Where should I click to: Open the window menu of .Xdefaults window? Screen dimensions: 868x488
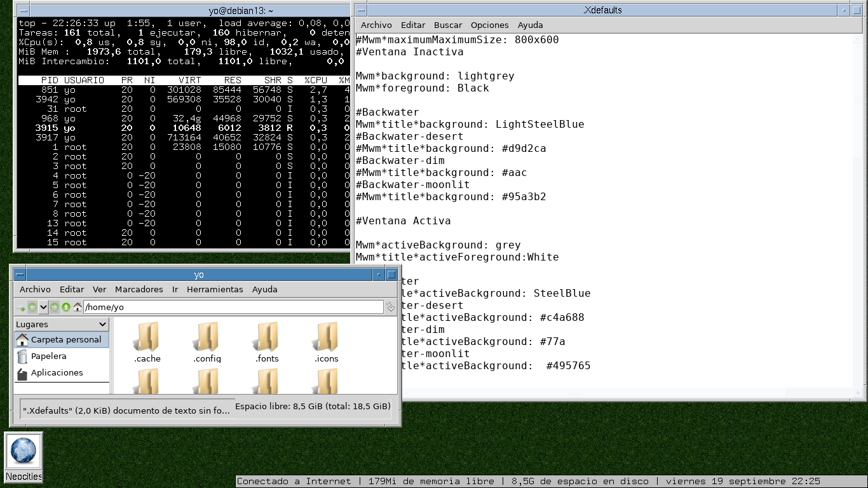(x=361, y=11)
